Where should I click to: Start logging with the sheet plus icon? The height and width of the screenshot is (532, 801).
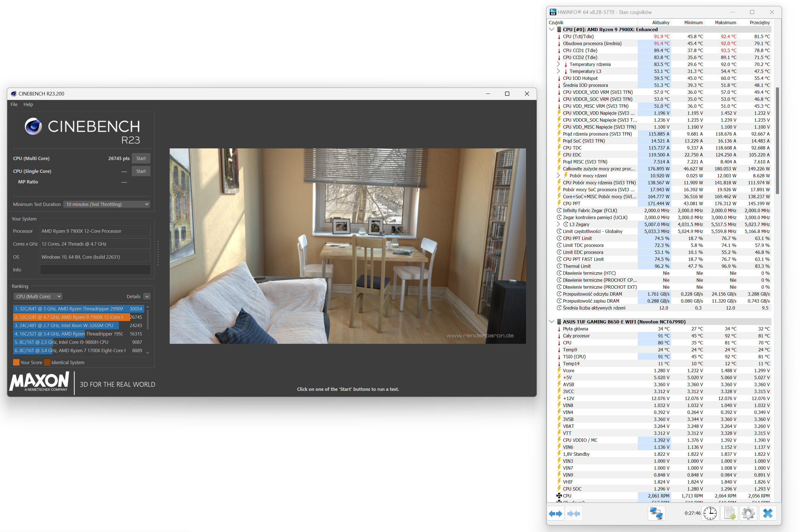pyautogui.click(x=729, y=513)
